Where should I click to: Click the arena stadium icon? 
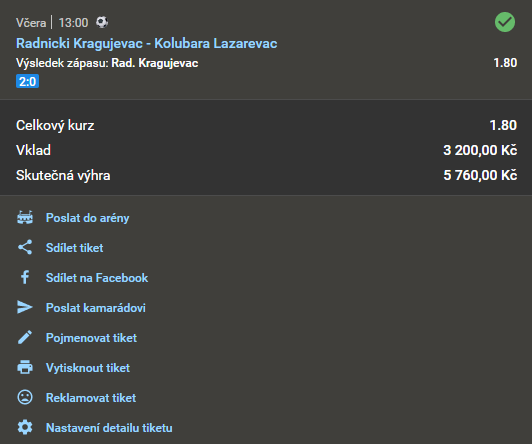[x=25, y=218]
